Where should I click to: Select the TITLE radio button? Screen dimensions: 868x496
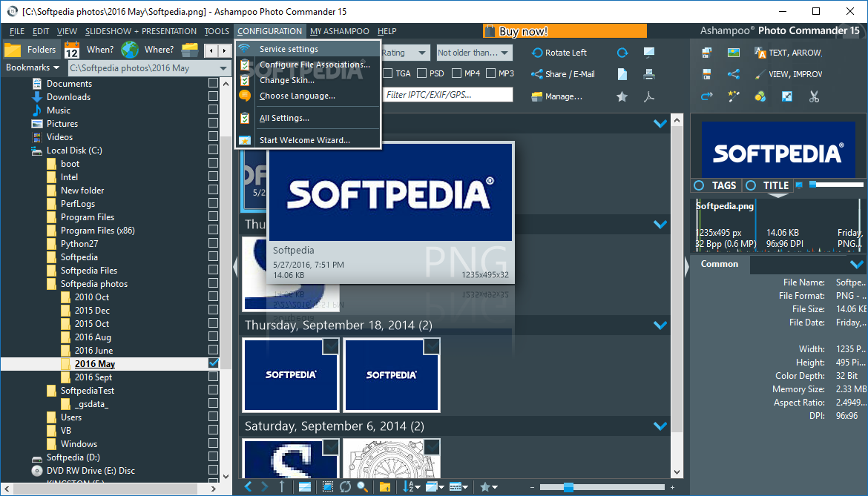(751, 185)
